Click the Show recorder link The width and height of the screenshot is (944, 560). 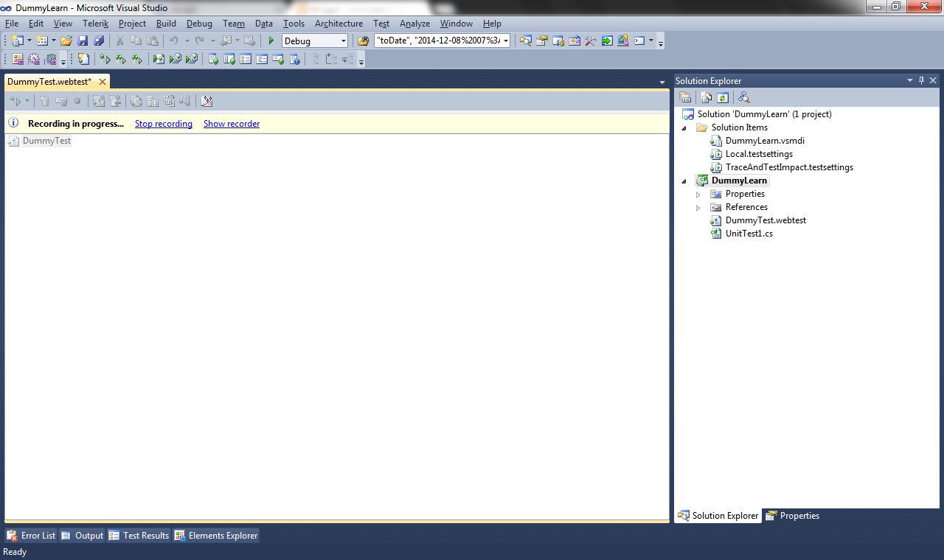(232, 124)
